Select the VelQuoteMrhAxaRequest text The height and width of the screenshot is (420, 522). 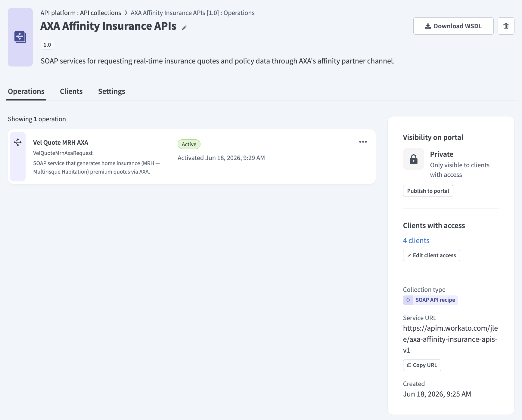click(x=63, y=153)
